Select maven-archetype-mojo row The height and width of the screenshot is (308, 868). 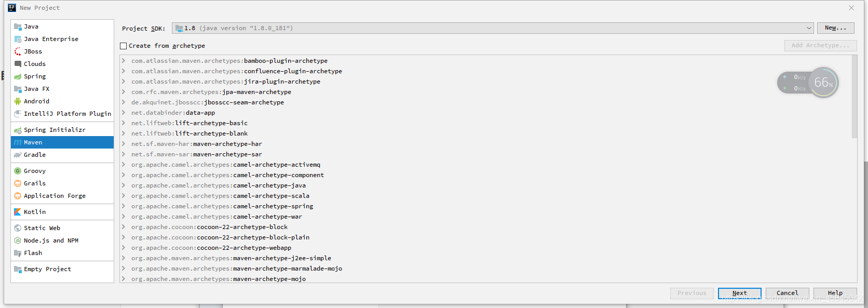[x=486, y=278]
